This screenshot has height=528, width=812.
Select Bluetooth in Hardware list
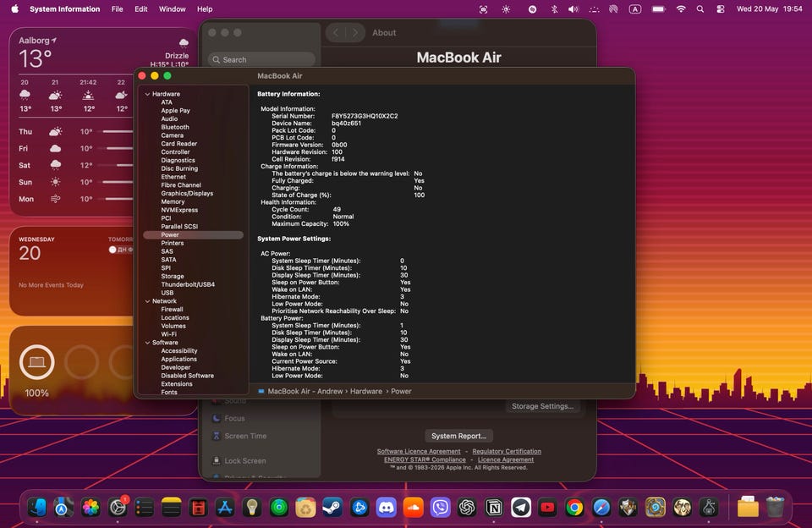[x=175, y=128]
